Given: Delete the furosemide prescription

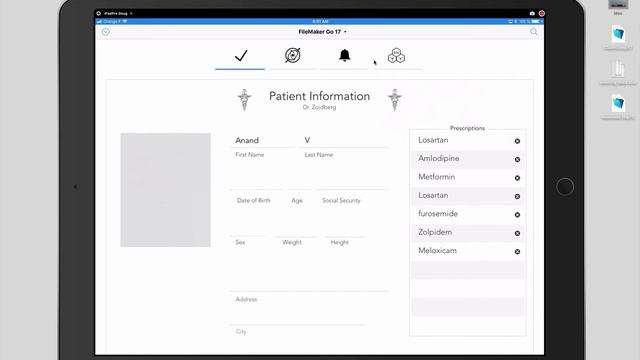Looking at the screenshot, I should coord(517,215).
